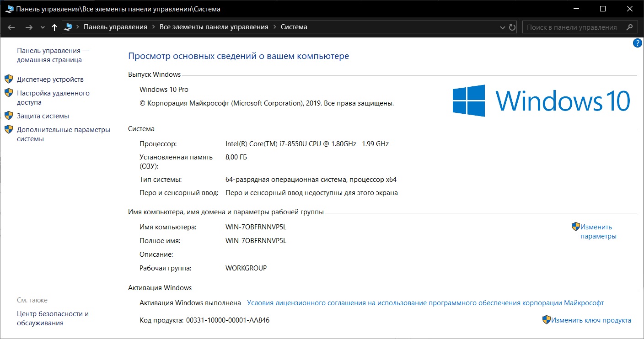
Task: Open help via blue question mark
Action: (x=638, y=43)
